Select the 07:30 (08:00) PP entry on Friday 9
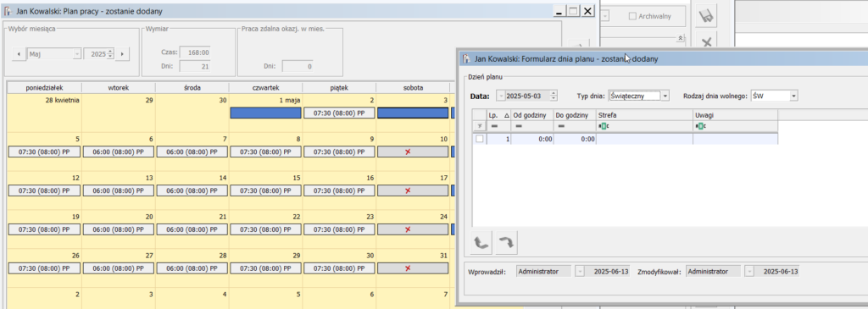 point(339,152)
